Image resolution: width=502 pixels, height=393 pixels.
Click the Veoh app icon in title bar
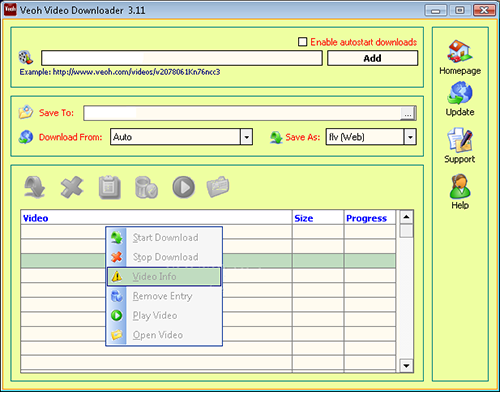(x=10, y=10)
